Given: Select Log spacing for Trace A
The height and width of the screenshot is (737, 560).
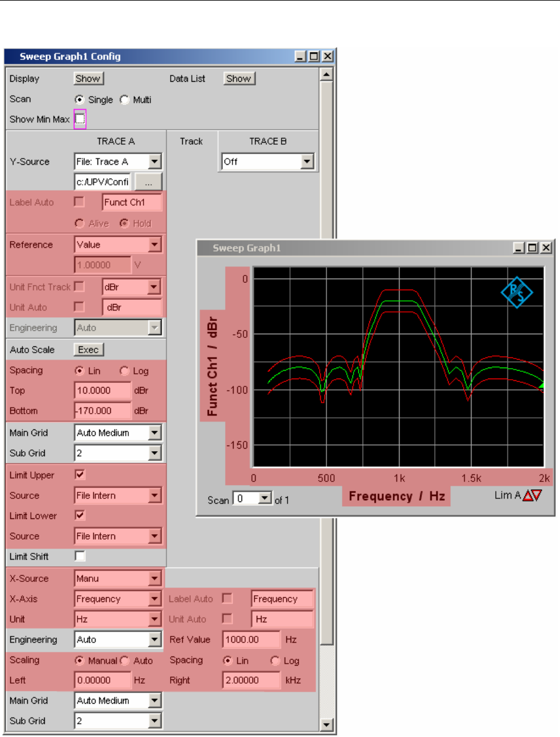Looking at the screenshot, I should [125, 371].
